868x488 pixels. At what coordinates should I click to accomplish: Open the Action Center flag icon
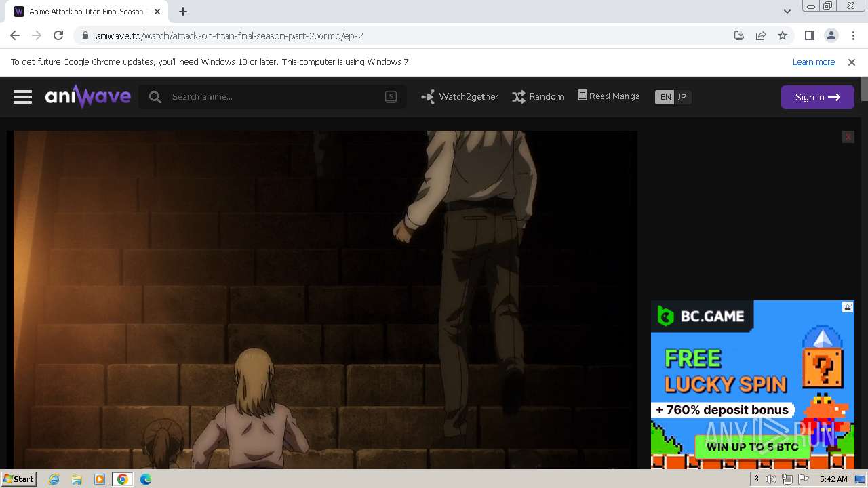[x=804, y=479]
